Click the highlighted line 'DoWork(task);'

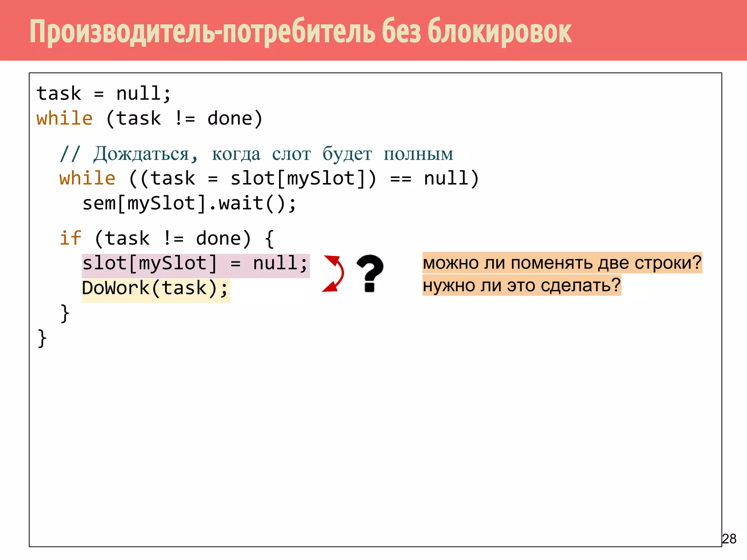[156, 290]
